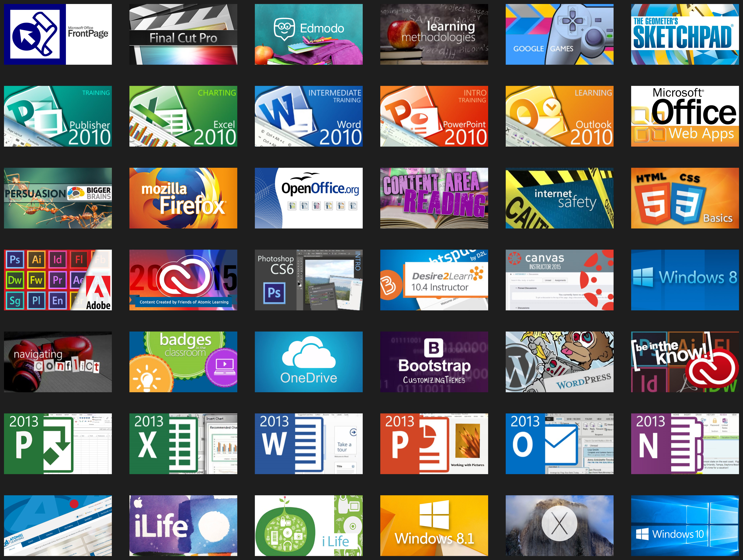The height and width of the screenshot is (560, 743).
Task: Click the Windows 10 tile
Action: pos(684,525)
